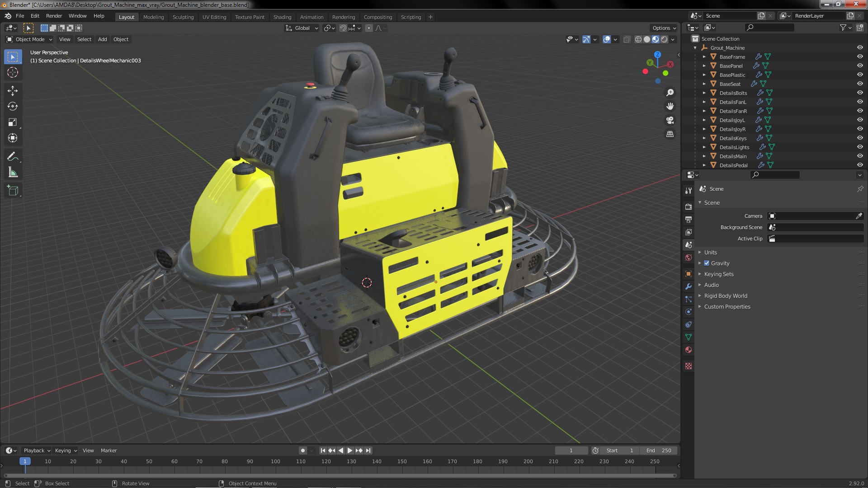Open the Keying popover in timeline
The height and width of the screenshot is (488, 868).
click(x=66, y=450)
